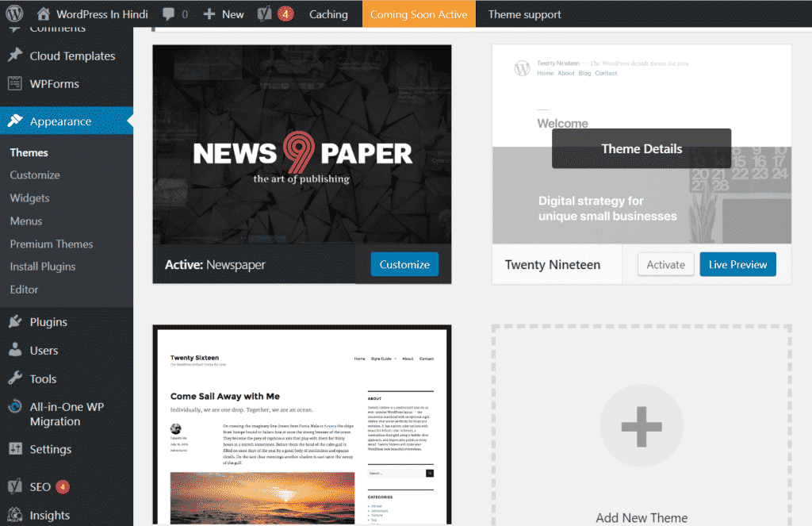Open Theme Details for Twenty Nineteen

click(642, 148)
